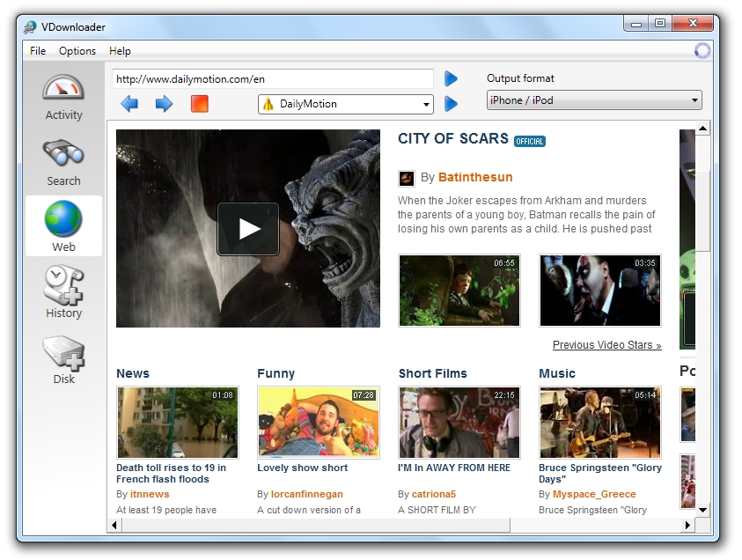Open the Batinthesun profile link
Viewport: 742px width, 560px height.
[x=475, y=177]
